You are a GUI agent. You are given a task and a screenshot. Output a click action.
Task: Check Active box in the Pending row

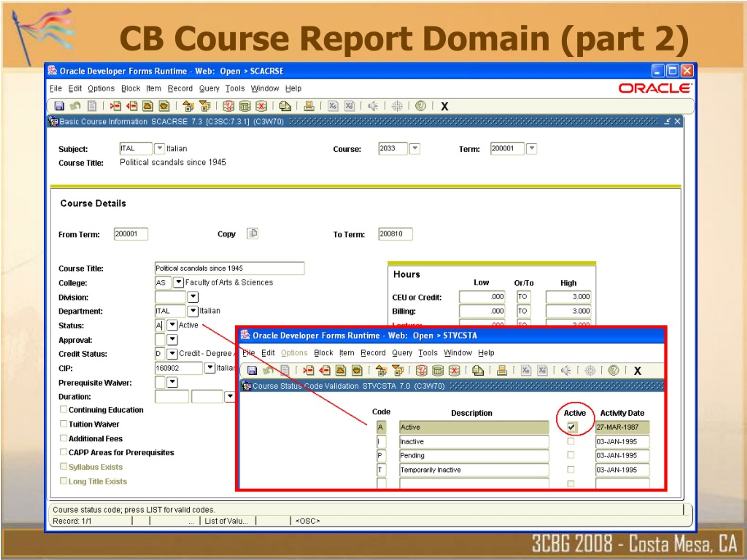(571, 455)
